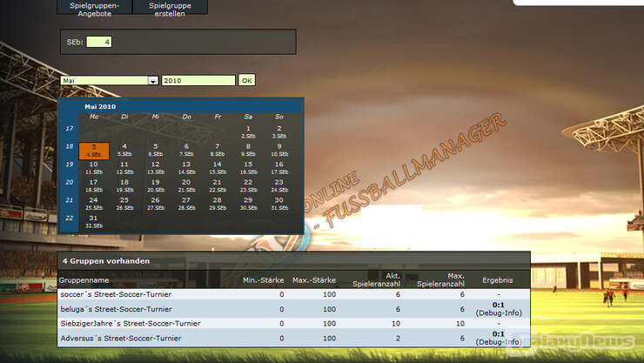Select calendar day 12 (13.SEb)
The width and height of the screenshot is (644, 363).
(155, 168)
